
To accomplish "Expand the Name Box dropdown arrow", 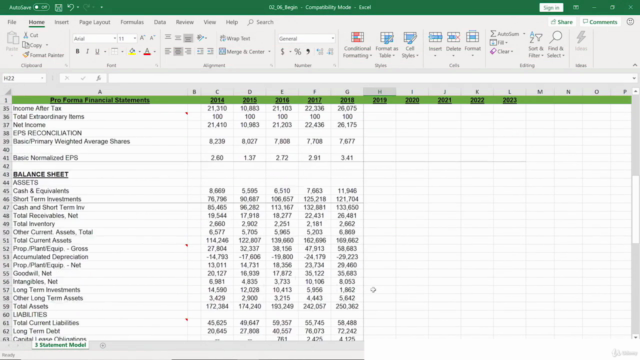I will [42, 78].
